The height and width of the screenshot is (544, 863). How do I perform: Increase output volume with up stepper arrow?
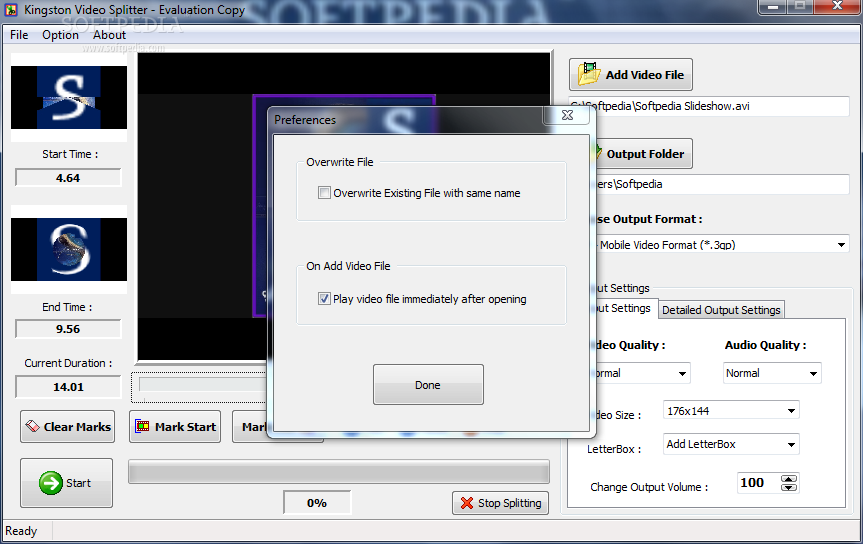(x=789, y=478)
